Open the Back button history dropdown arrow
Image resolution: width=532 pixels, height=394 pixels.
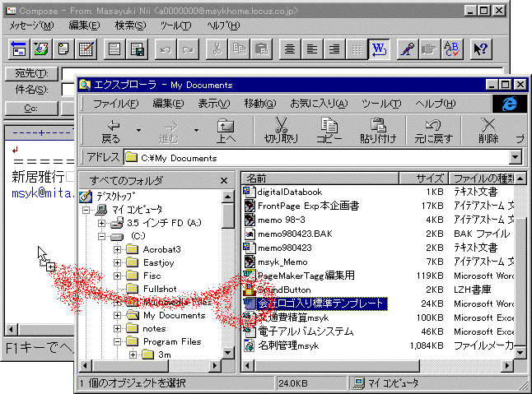click(x=138, y=130)
